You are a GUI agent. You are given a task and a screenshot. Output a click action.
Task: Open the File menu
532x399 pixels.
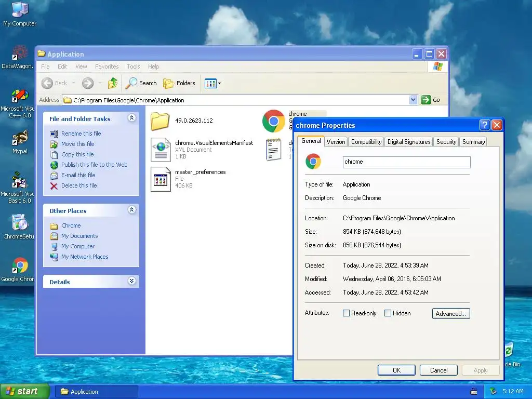pos(46,66)
